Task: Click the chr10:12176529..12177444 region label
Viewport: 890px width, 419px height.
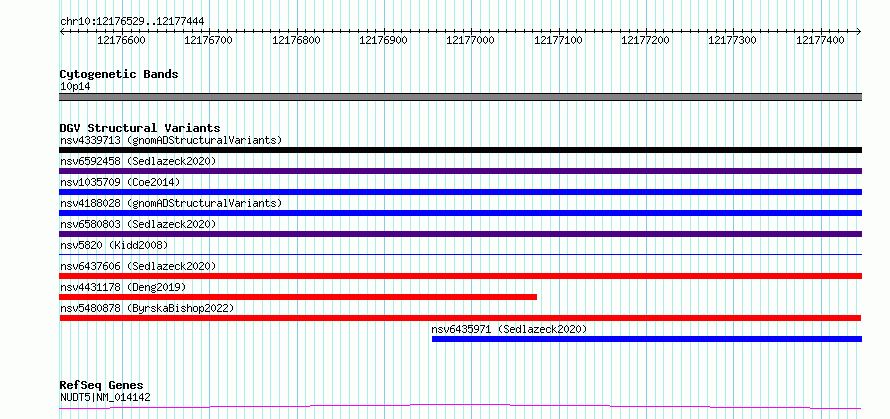Action: [x=132, y=21]
